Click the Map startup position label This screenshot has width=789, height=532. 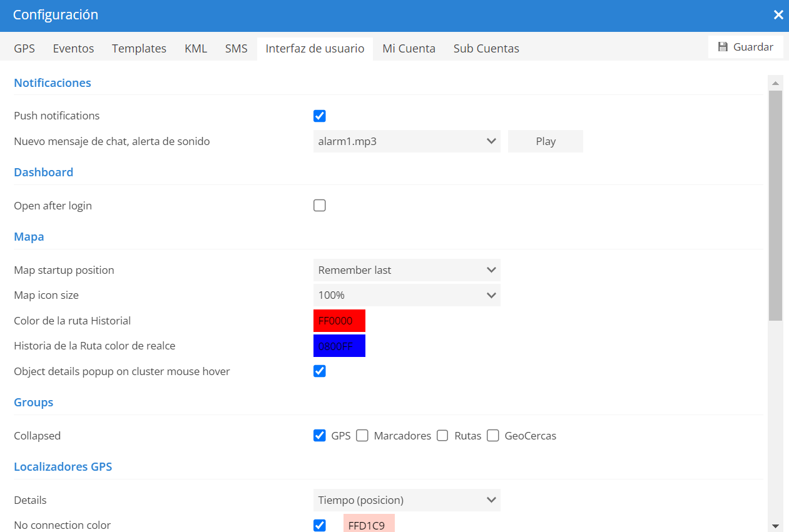[x=64, y=270]
